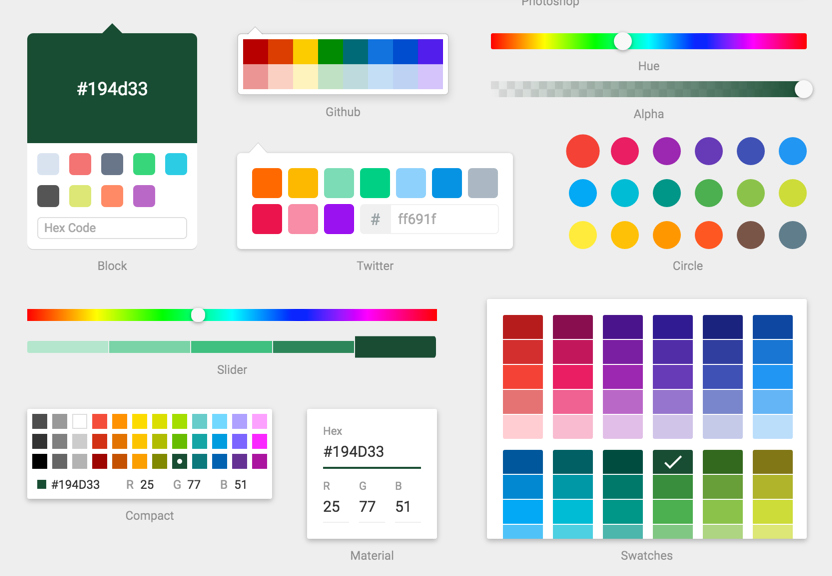Pick the pink circle in Circle picker
Screen dimensions: 832x576
pos(625,151)
